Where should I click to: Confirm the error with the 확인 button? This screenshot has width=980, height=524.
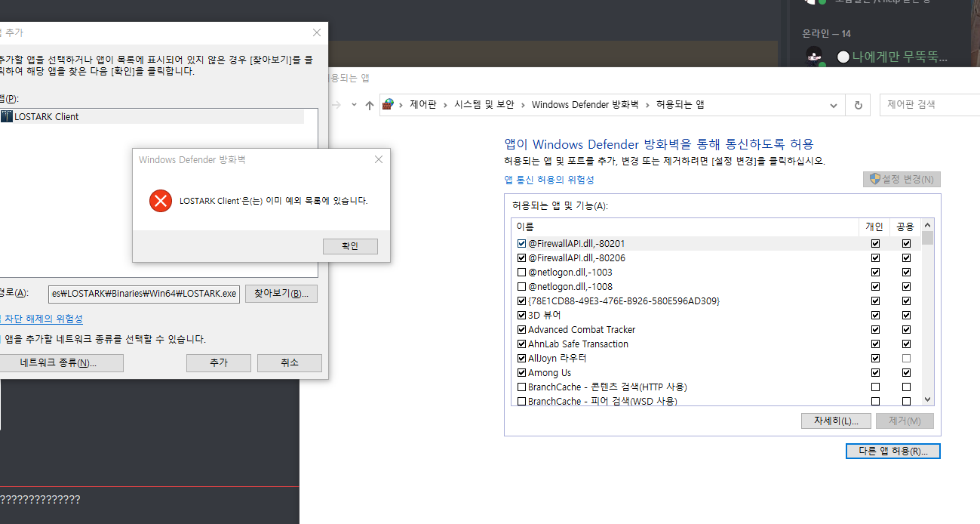click(350, 246)
